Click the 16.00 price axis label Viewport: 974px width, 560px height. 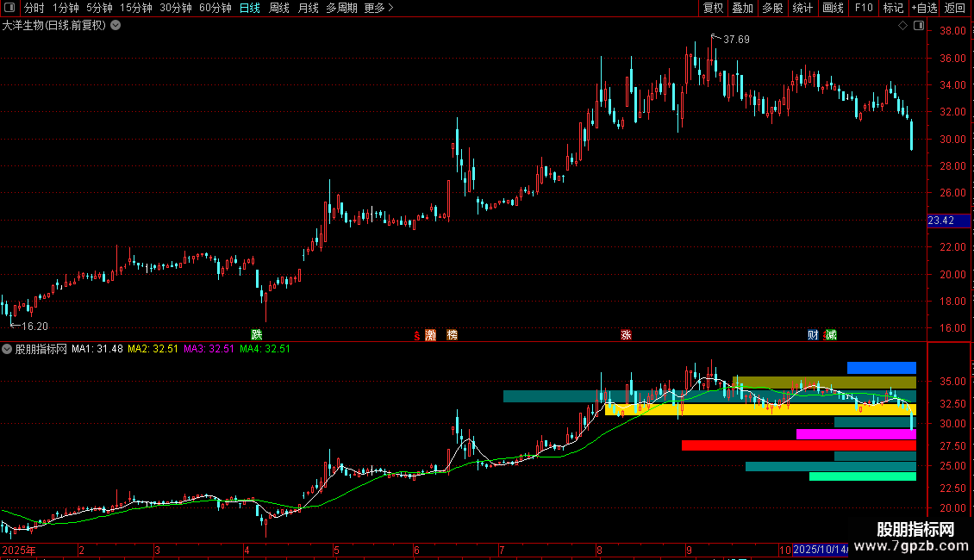tap(952, 328)
